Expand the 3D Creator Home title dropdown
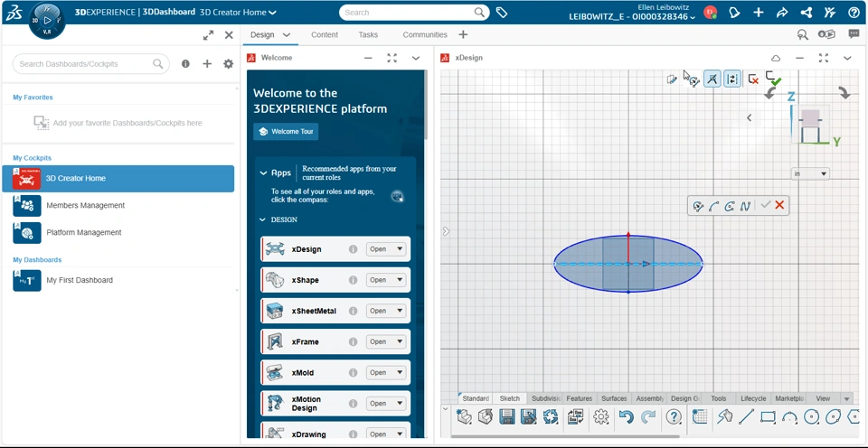Screen dimensions: 868x448 272,12
